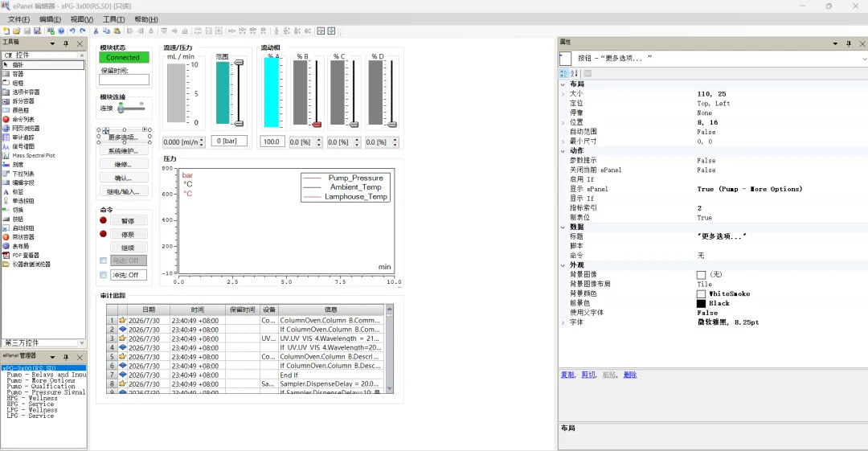The image size is (868, 451).
Task: Open the 编辑(E) menu
Action: point(51,19)
